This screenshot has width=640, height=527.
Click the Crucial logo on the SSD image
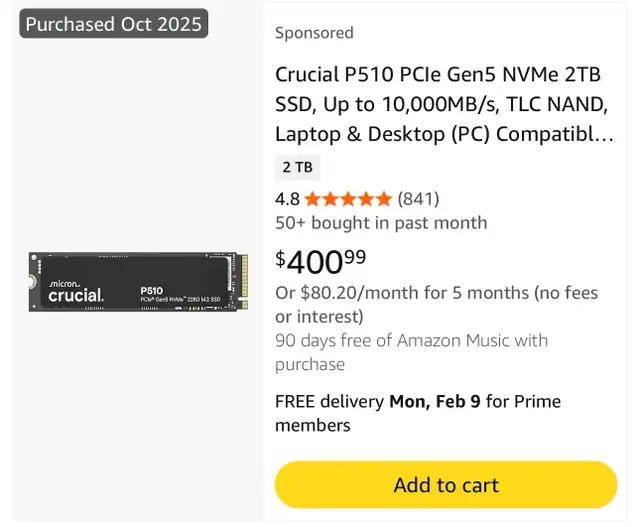click(x=76, y=294)
